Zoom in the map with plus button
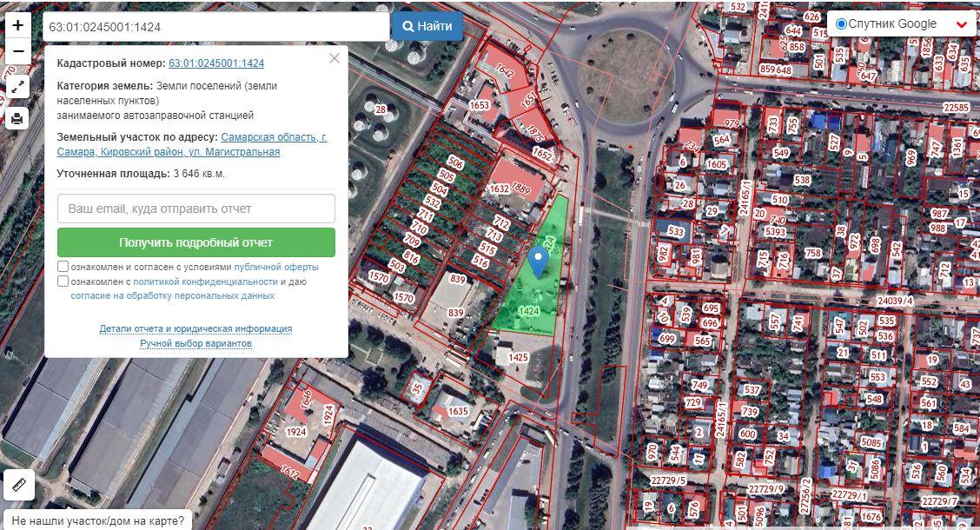The height and width of the screenshot is (530, 980). coord(17,25)
